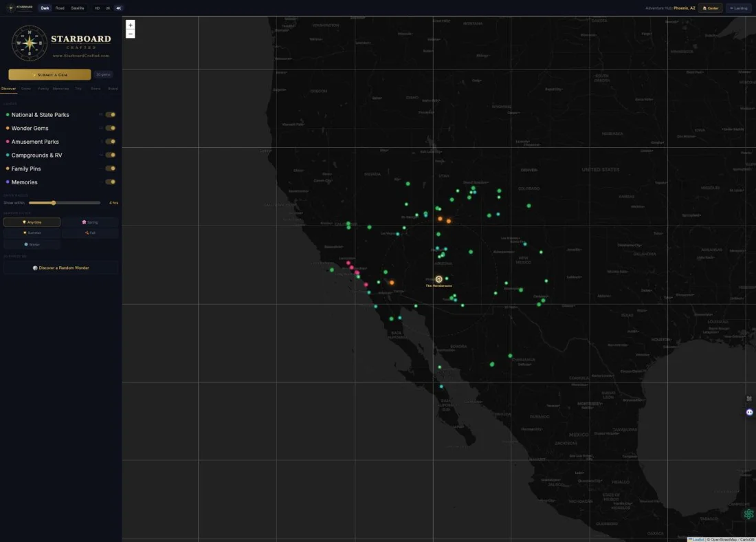
Task: Click the Phoenix, AZ adventure hub label
Action: 684,8
